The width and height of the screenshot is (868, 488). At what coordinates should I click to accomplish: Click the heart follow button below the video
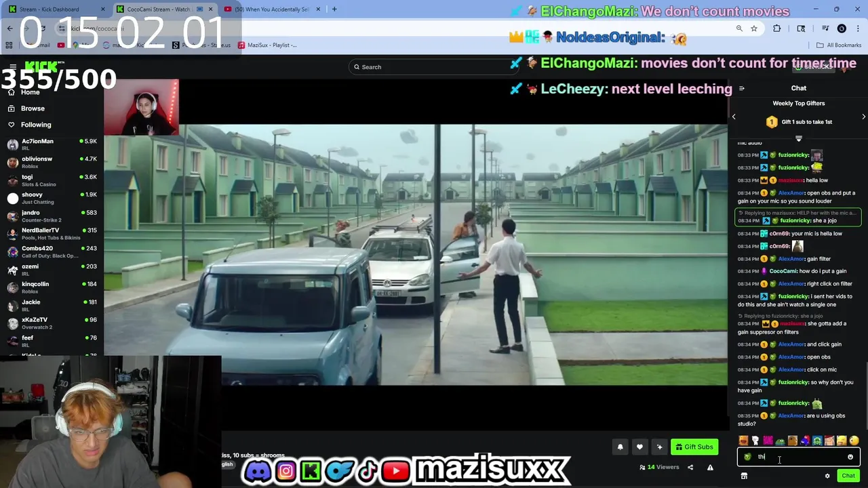[x=639, y=447]
